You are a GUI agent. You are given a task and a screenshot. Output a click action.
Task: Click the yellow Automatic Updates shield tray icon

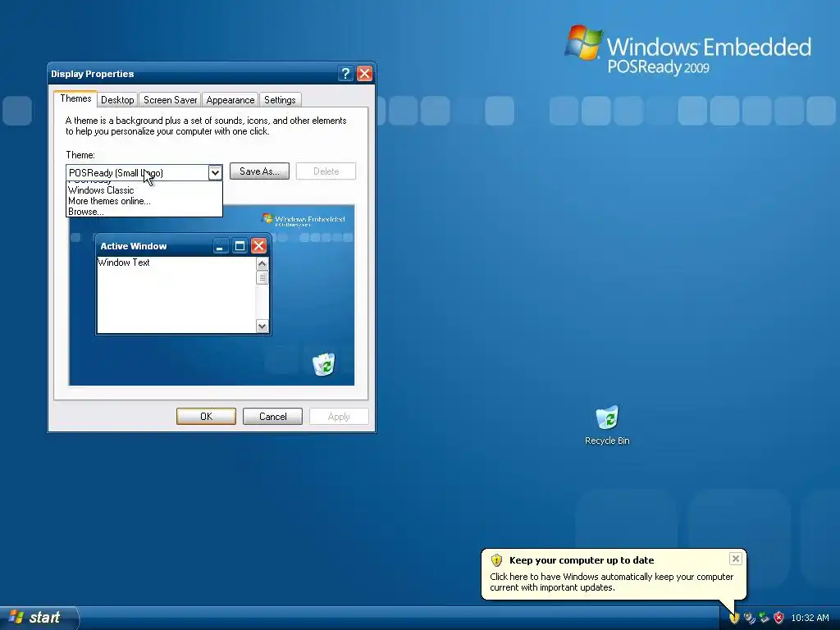[x=734, y=618]
